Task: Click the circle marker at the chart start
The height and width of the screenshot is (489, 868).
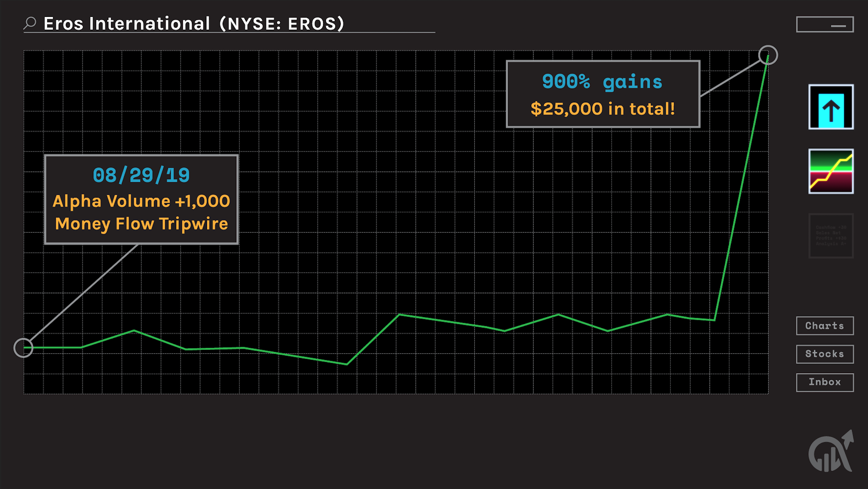Action: 23,348
